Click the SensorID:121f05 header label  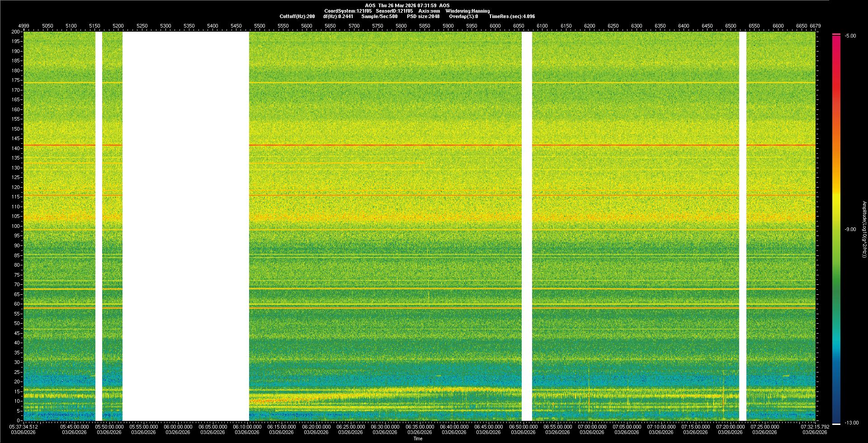(x=394, y=11)
